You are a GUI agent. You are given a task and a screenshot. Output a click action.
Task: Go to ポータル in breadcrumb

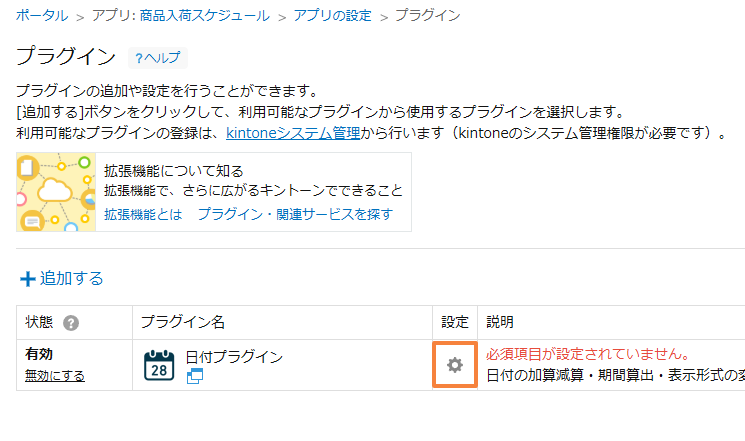(42, 15)
